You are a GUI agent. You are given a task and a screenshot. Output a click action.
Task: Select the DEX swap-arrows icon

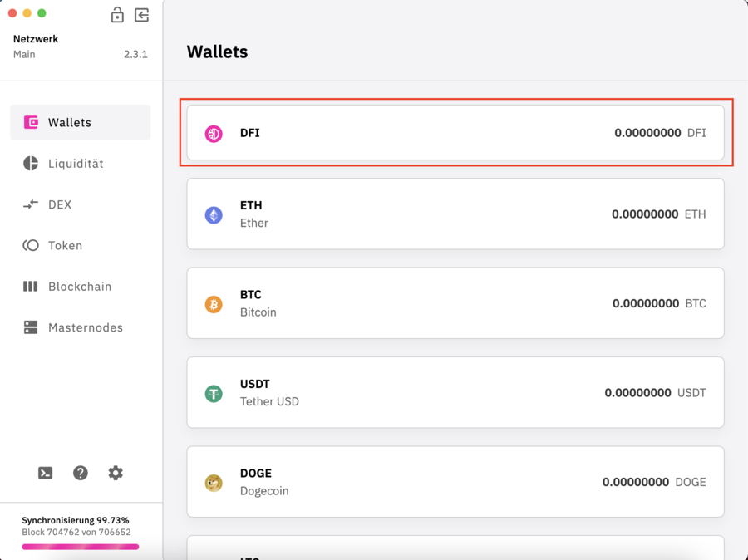pos(31,204)
